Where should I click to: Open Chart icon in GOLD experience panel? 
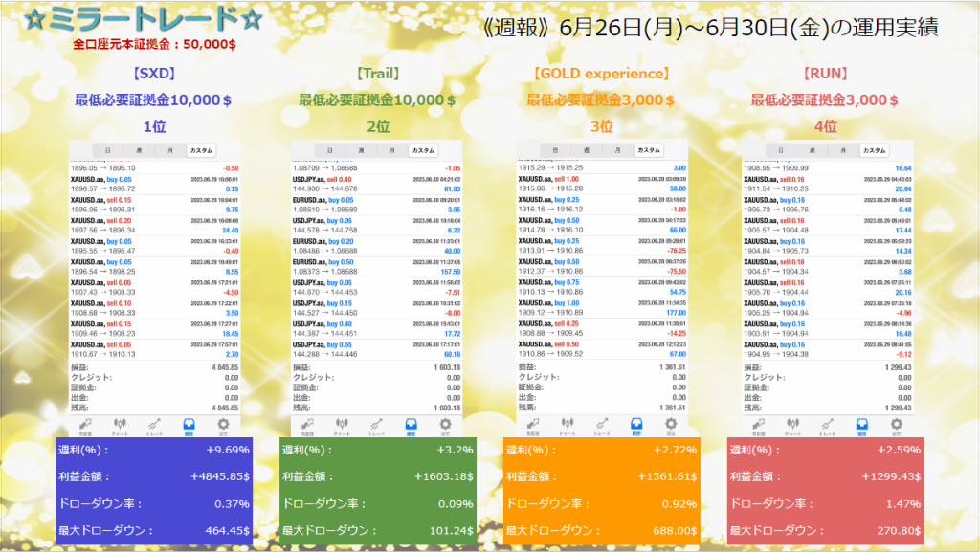pyautogui.click(x=568, y=423)
